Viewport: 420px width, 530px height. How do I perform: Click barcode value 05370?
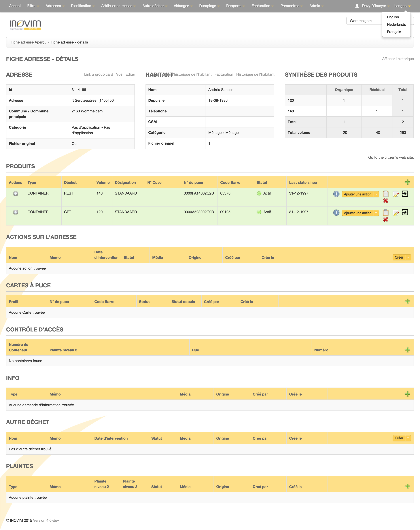pos(225,193)
